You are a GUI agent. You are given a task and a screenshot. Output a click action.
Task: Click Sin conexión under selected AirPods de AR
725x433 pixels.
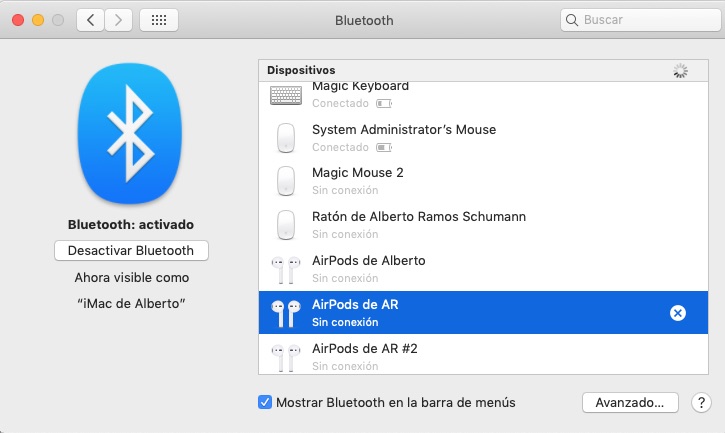(345, 322)
